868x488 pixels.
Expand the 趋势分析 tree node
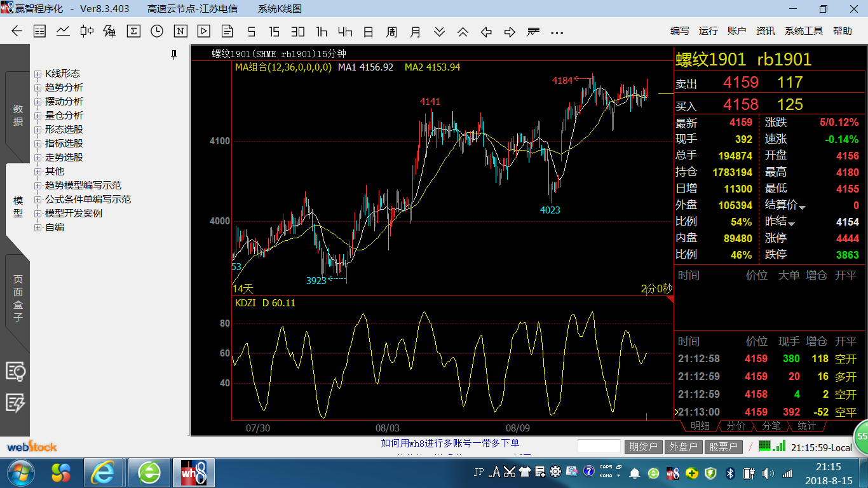[x=38, y=88]
